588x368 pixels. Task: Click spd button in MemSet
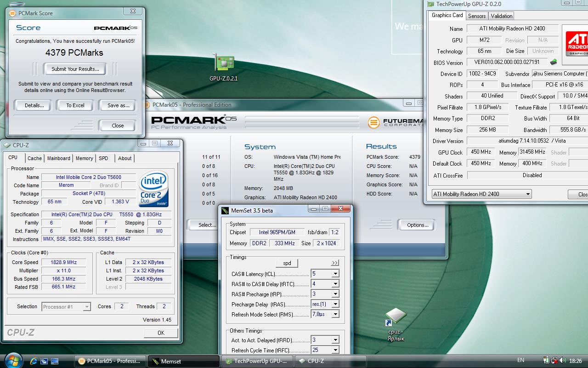coord(287,263)
